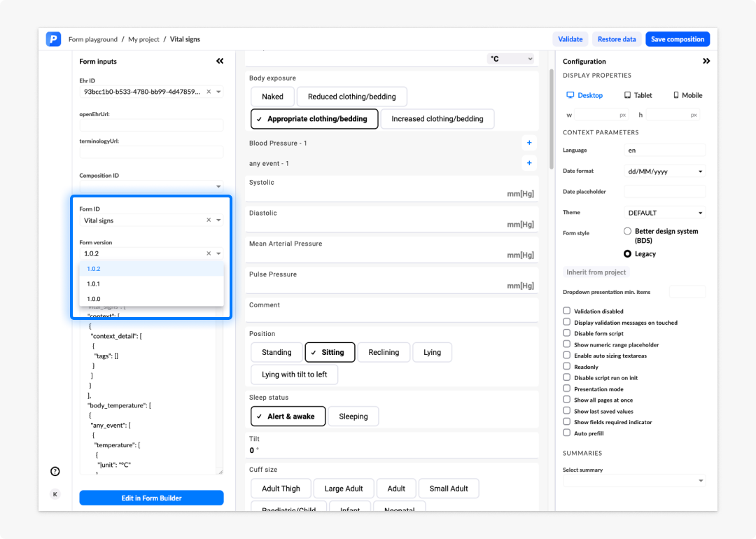
Task: Click the form preview vertical scrollbar
Action: 552,118
